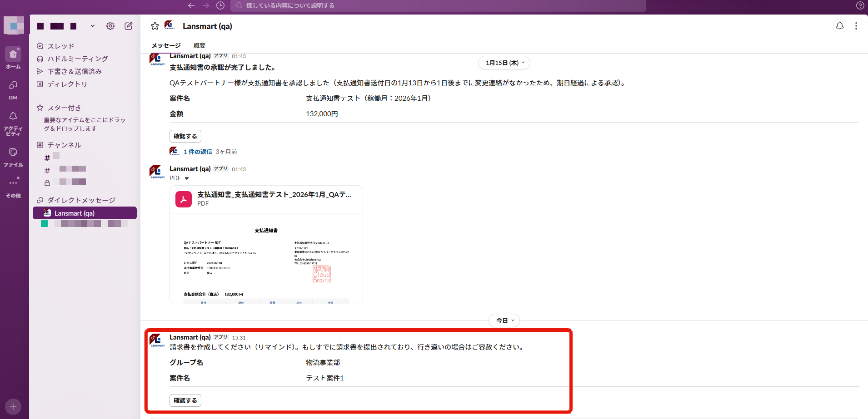This screenshot has height=419, width=868.
Task: Compose a new message
Action: 129,26
